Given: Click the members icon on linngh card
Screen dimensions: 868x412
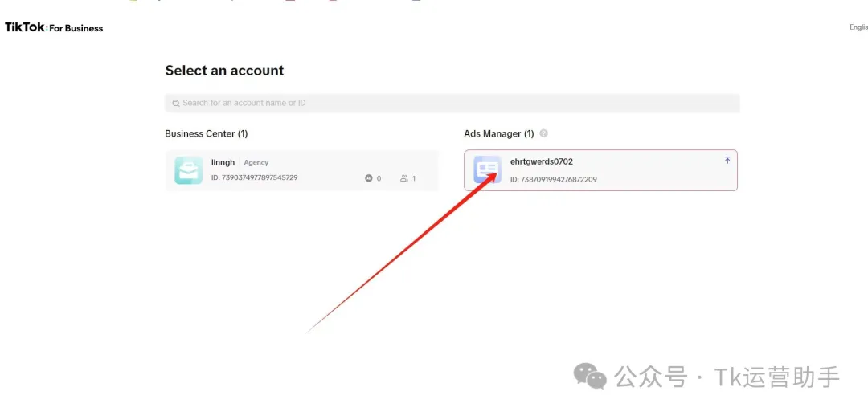Looking at the screenshot, I should tap(403, 178).
